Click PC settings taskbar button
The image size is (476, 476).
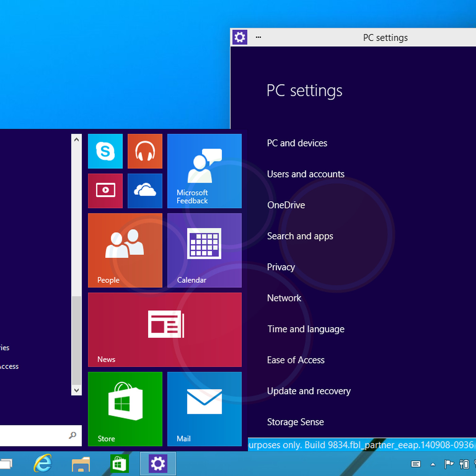[158, 463]
